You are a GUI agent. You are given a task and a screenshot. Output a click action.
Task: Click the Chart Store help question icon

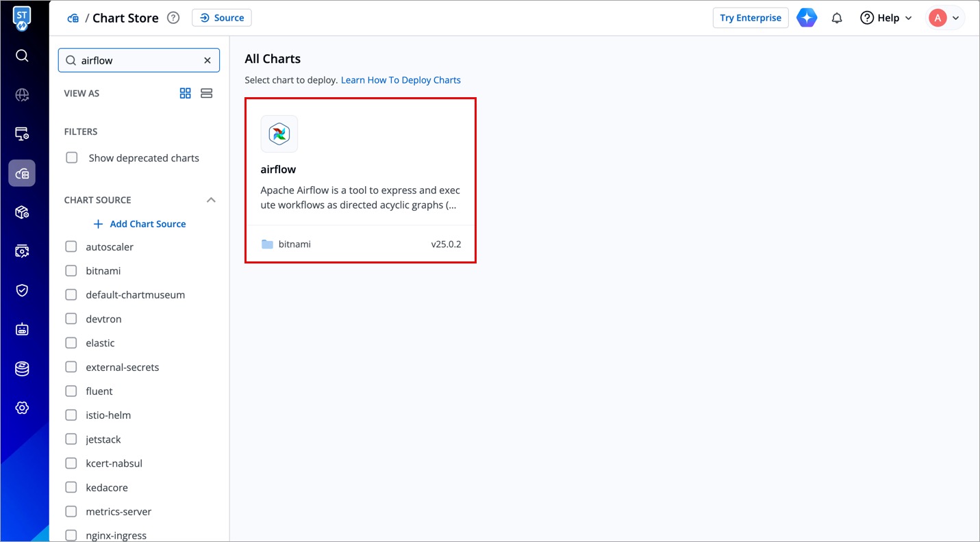pyautogui.click(x=173, y=18)
